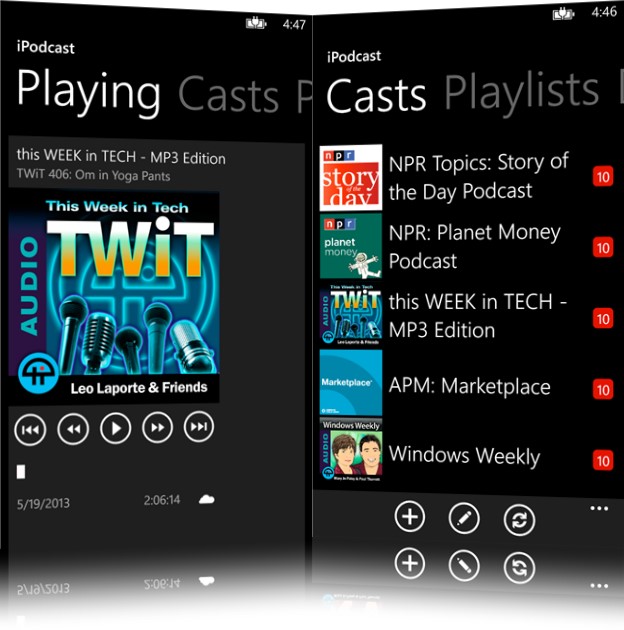Skip to previous track in player
This screenshot has height=630, width=624.
click(x=30, y=430)
